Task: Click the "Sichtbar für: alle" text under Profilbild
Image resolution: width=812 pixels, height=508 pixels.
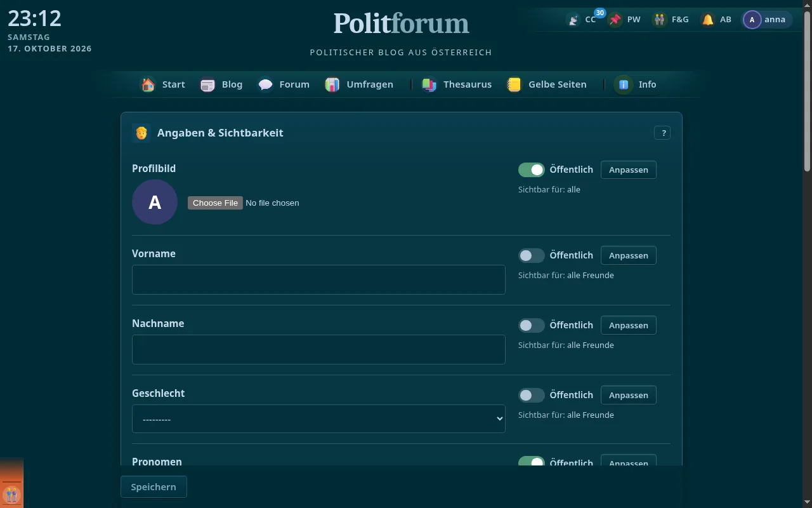Action: (x=549, y=189)
